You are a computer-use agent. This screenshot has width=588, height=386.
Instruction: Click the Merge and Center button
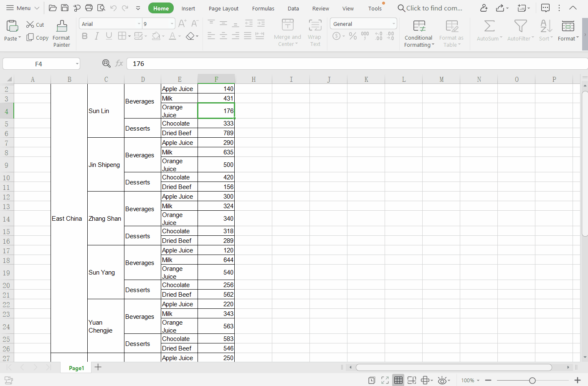pos(287,33)
